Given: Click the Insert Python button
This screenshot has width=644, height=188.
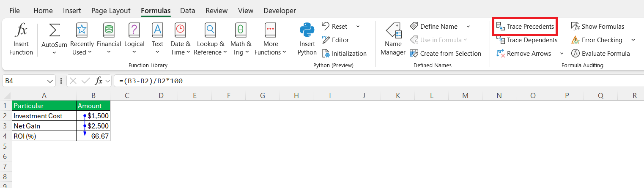Looking at the screenshot, I should tap(307, 40).
